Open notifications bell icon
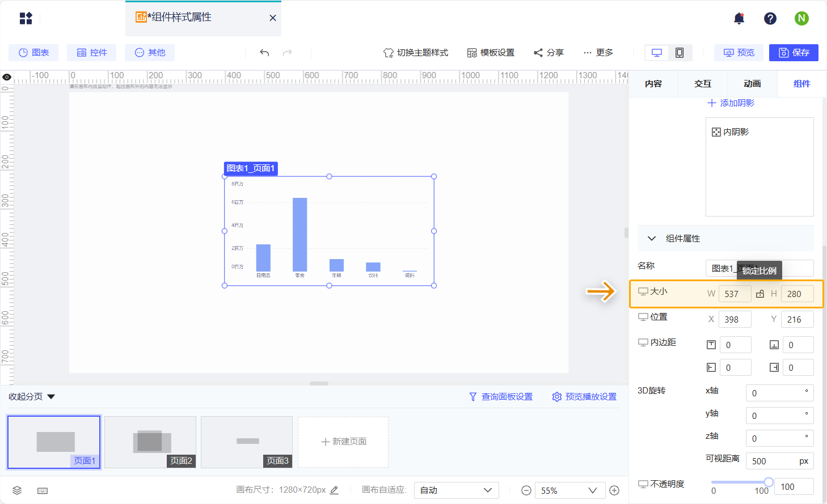This screenshot has height=504, width=827. [x=739, y=18]
